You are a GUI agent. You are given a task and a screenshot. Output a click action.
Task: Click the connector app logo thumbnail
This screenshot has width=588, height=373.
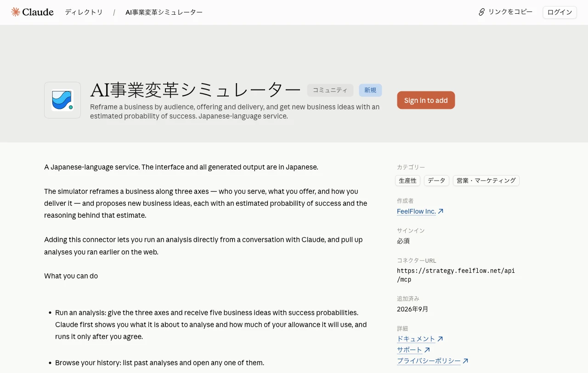tap(62, 100)
